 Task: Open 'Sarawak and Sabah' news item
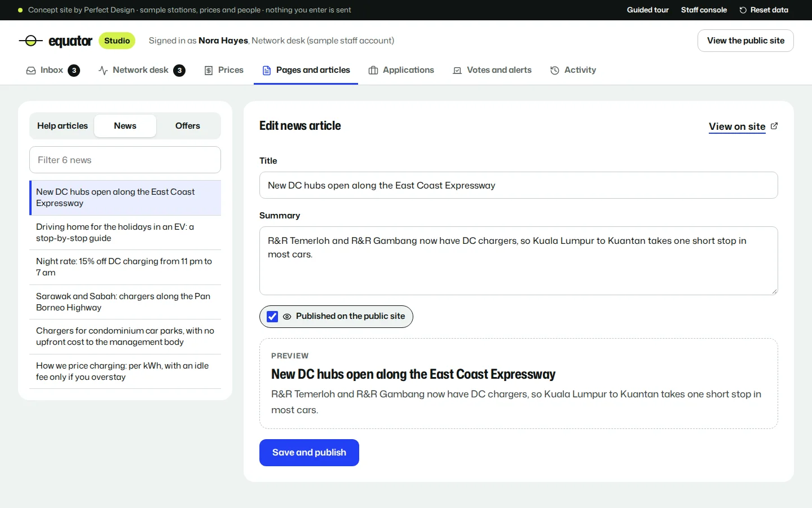pyautogui.click(x=125, y=302)
